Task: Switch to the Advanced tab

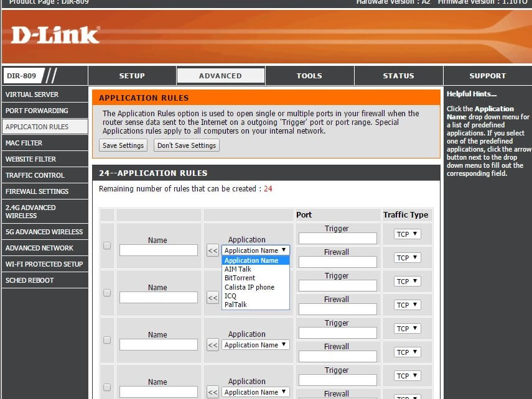Action: 220,76
